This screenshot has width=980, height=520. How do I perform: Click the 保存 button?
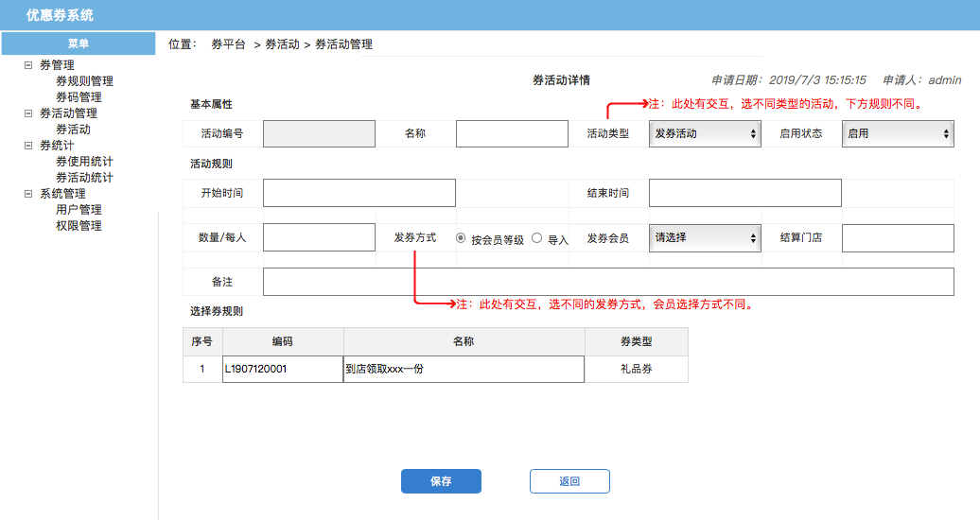(441, 481)
